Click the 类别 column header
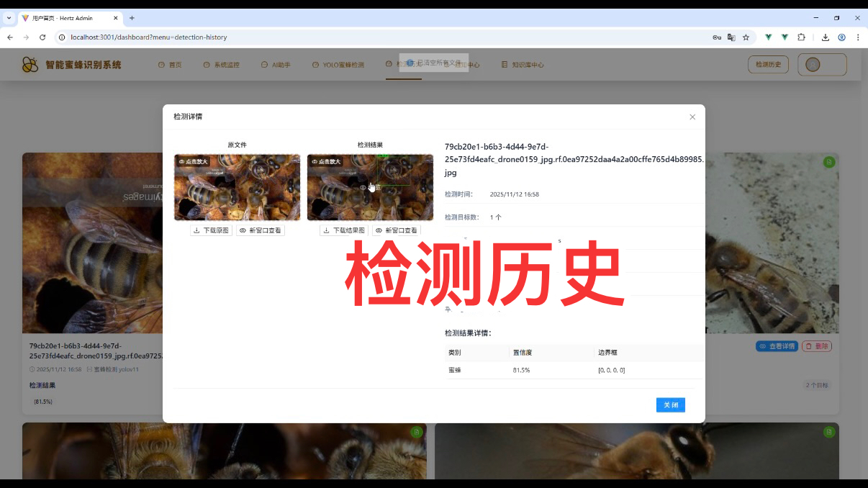868x488 pixels. point(454,353)
